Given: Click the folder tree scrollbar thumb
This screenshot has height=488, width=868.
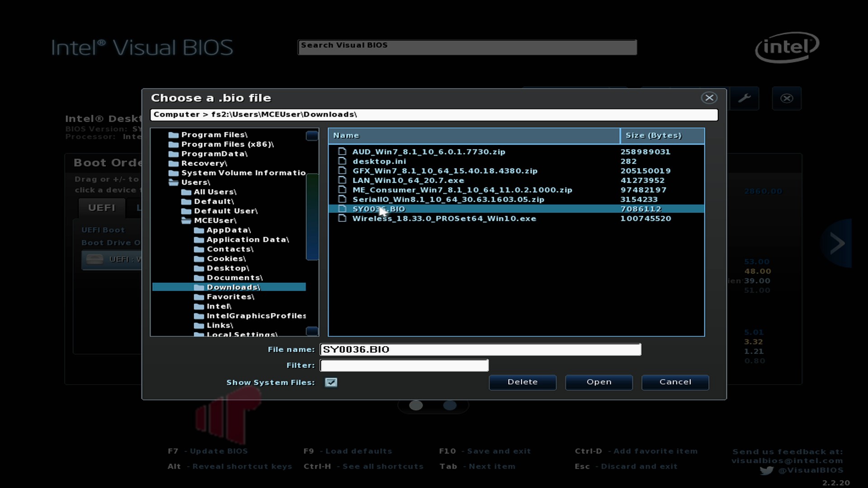Looking at the screenshot, I should 312,217.
